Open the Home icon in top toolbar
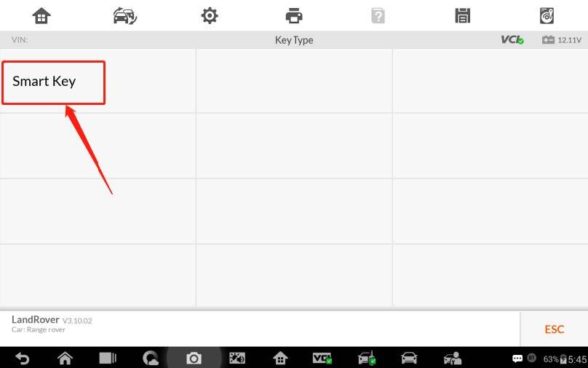This screenshot has height=368, width=588. 41,16
